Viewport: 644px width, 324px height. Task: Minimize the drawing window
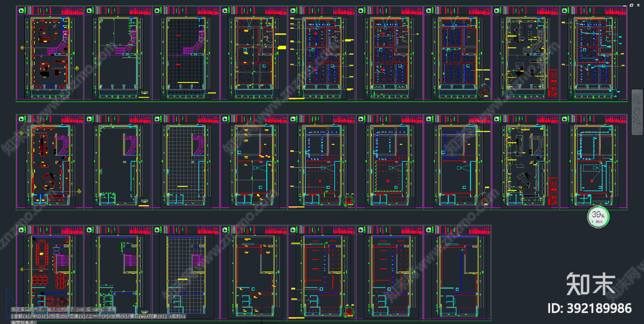(625, 5)
